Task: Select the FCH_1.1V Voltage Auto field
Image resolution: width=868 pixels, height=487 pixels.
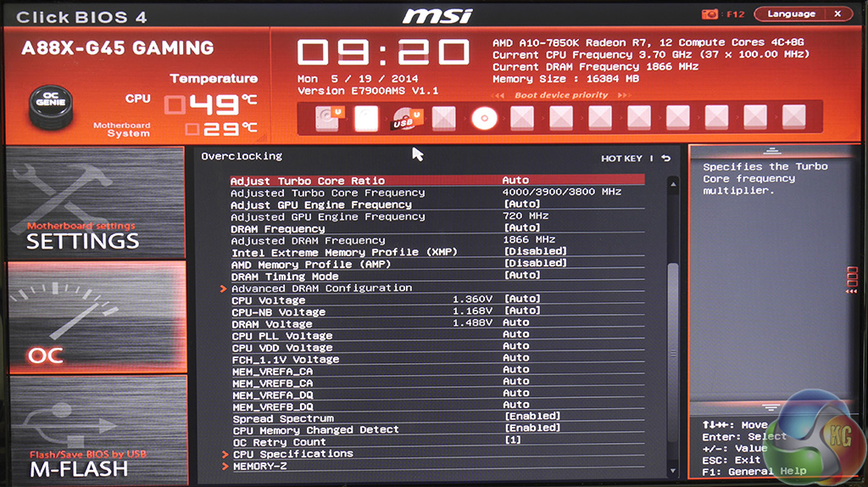Action: pyautogui.click(x=516, y=358)
